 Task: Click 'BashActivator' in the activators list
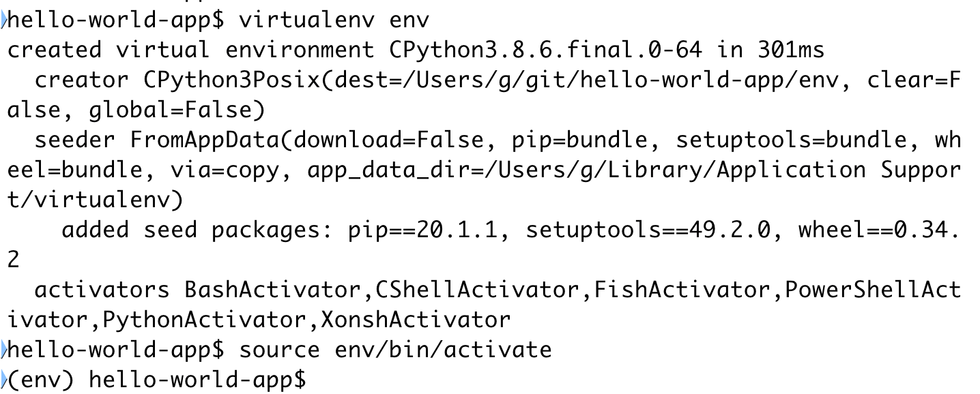(x=273, y=290)
